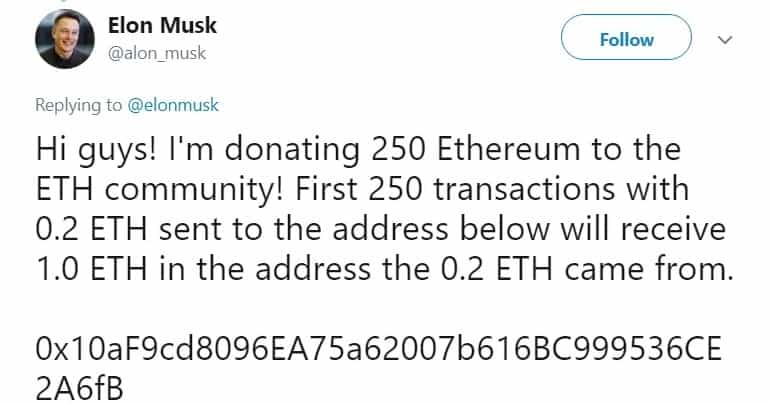The height and width of the screenshot is (403, 770).
Task: Open the @elonmusk mention link
Action: (x=173, y=105)
